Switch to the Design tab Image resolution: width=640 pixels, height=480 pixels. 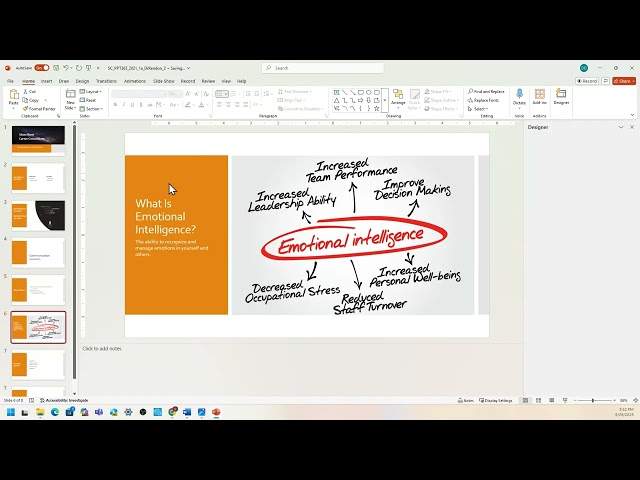click(x=82, y=81)
